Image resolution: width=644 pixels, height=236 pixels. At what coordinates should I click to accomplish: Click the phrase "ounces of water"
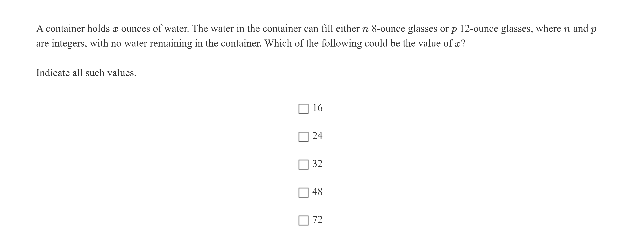point(155,29)
